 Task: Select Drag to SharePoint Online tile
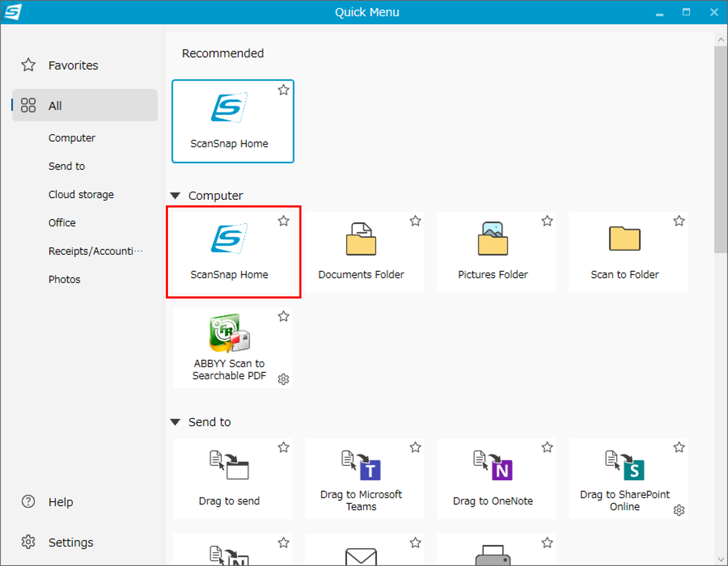pos(628,479)
